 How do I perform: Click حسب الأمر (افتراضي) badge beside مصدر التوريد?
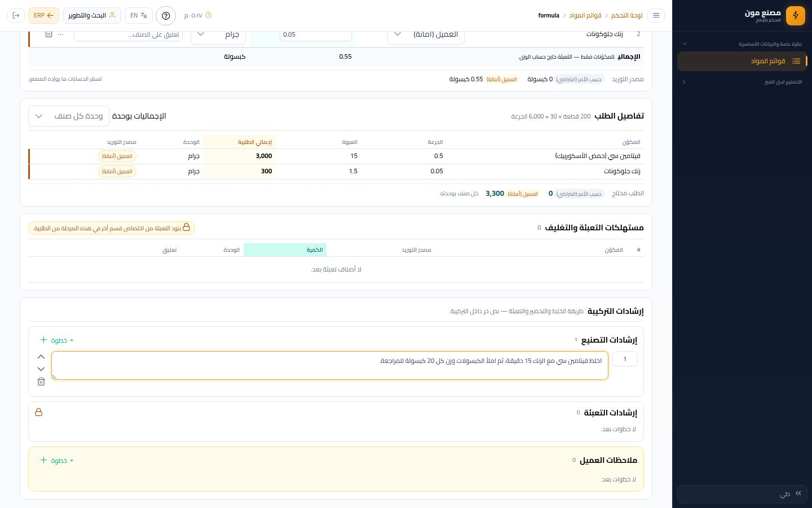[580, 79]
